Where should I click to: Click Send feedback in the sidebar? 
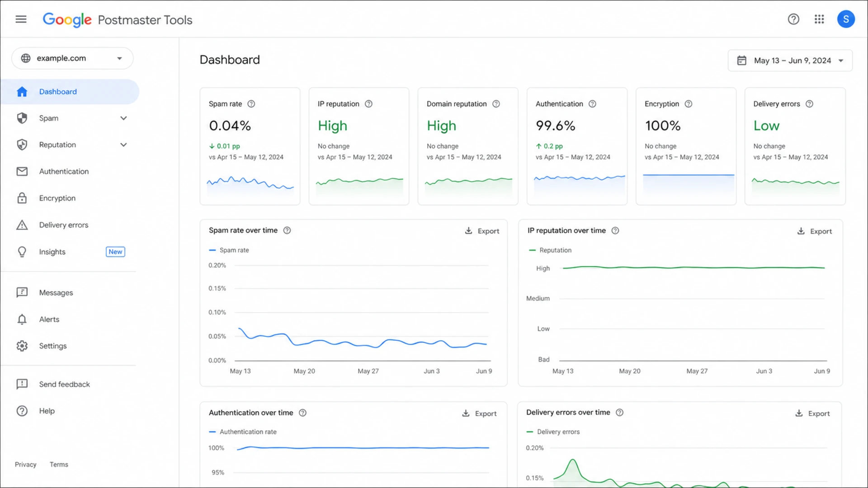click(x=70, y=385)
